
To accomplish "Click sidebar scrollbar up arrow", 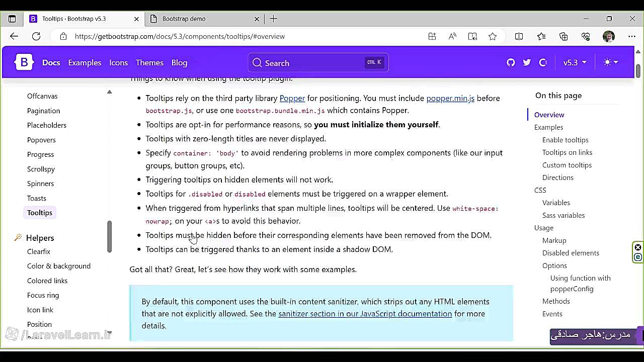I will coord(109,92).
